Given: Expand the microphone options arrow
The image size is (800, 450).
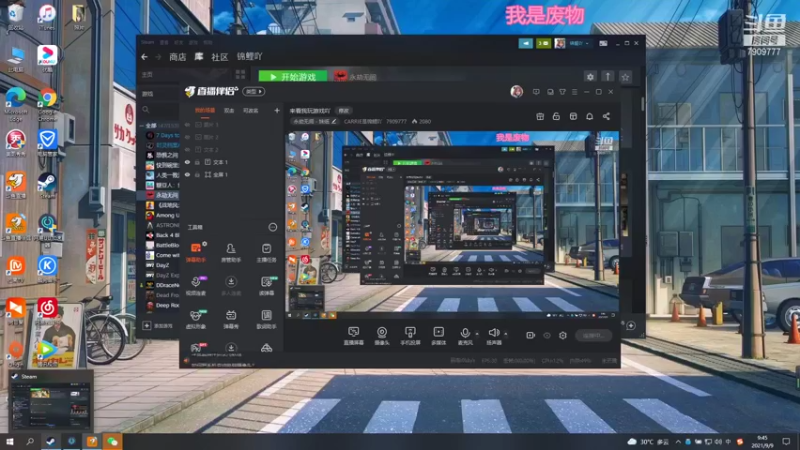Looking at the screenshot, I should (477, 334).
